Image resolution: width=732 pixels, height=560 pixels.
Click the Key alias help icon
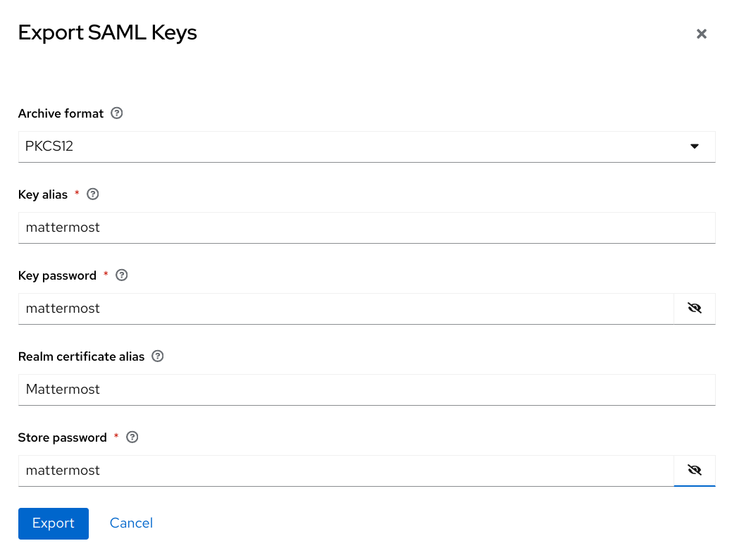click(x=92, y=194)
